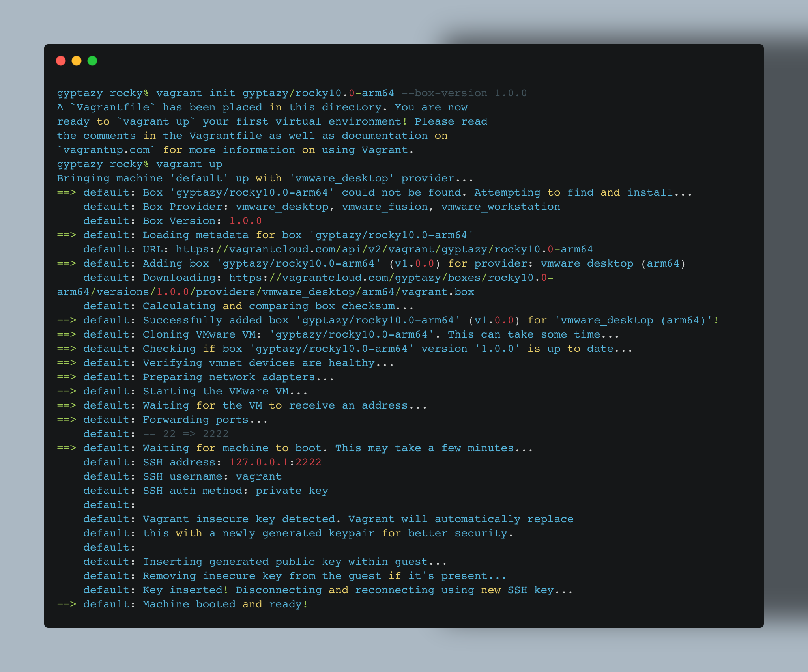Click the vagrantcloud.com api/v2 URL
The height and width of the screenshot is (672, 808).
[x=384, y=250]
